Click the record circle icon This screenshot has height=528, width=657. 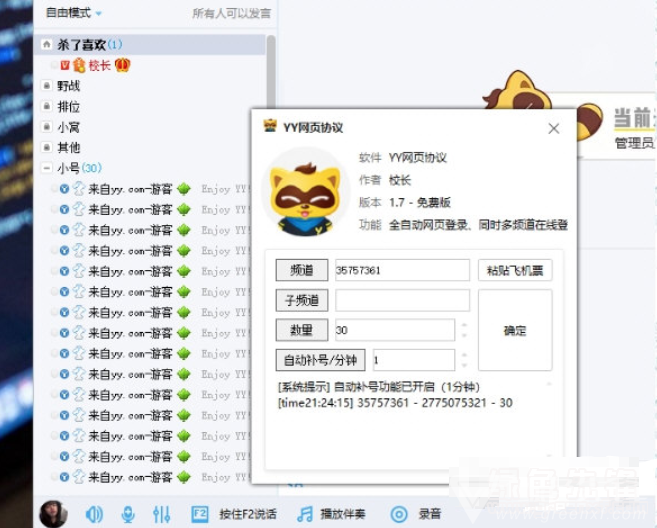(399, 514)
